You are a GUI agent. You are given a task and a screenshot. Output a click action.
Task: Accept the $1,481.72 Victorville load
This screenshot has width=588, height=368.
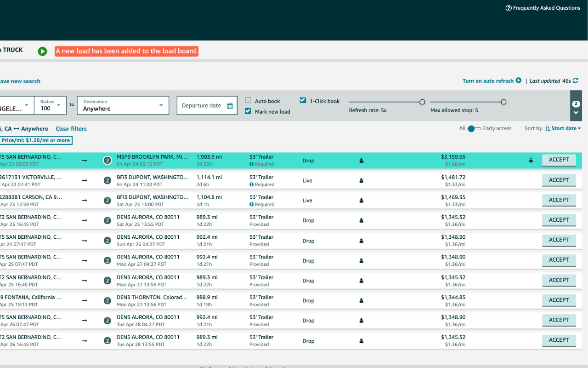559,180
